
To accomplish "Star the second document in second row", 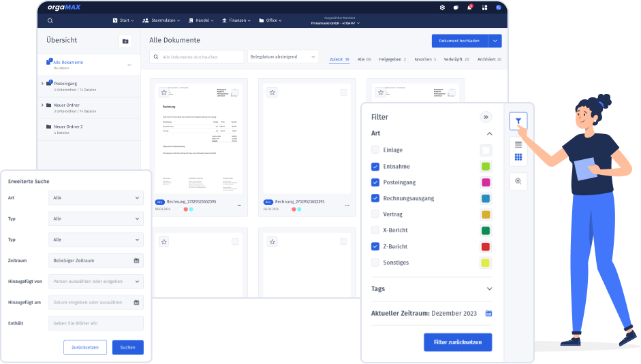I will pos(272,242).
